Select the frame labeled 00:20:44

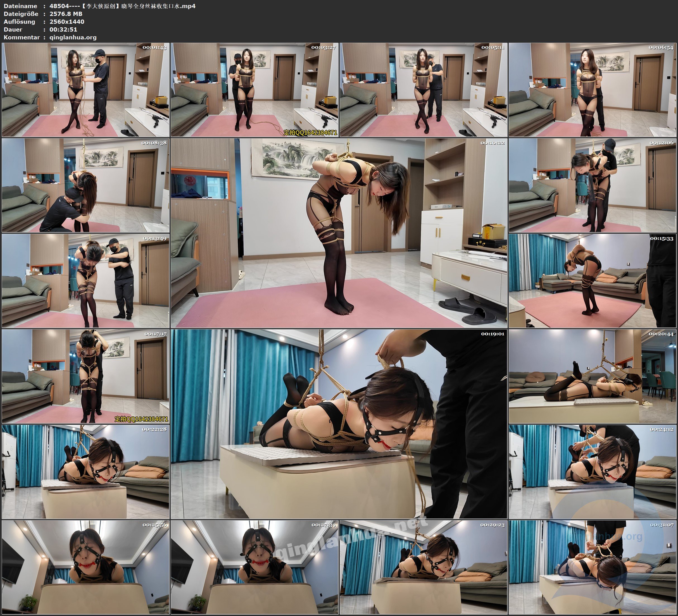point(592,376)
